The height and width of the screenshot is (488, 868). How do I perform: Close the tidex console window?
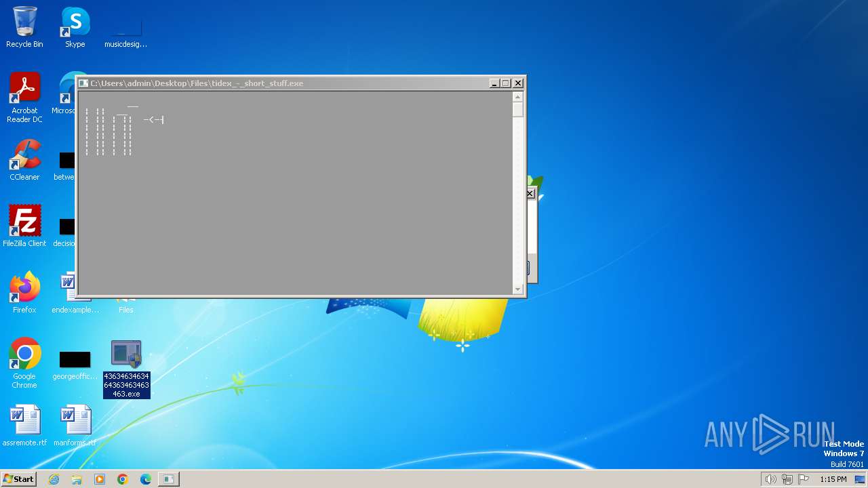click(518, 83)
